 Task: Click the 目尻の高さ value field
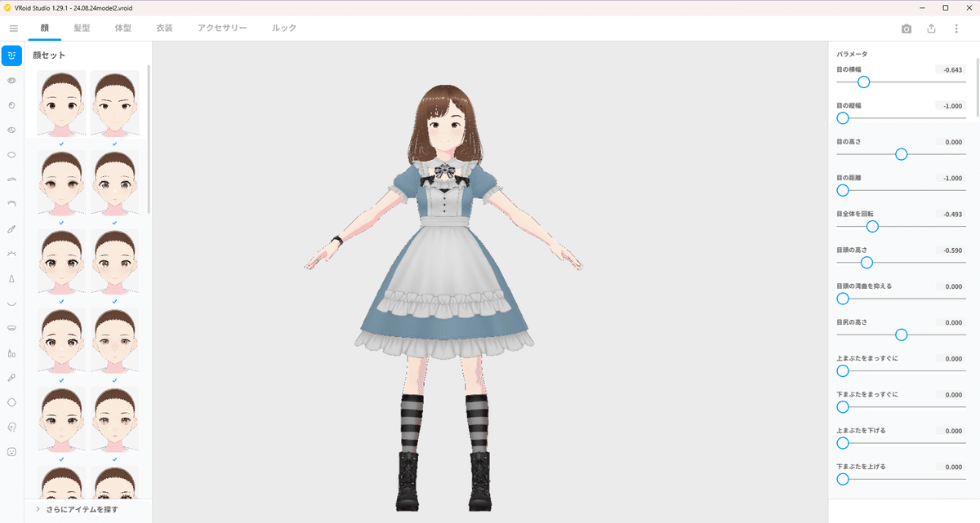(x=951, y=322)
